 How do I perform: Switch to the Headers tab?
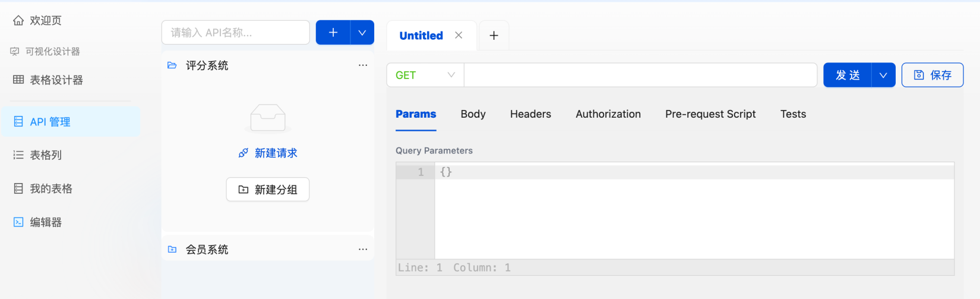pyautogui.click(x=530, y=114)
